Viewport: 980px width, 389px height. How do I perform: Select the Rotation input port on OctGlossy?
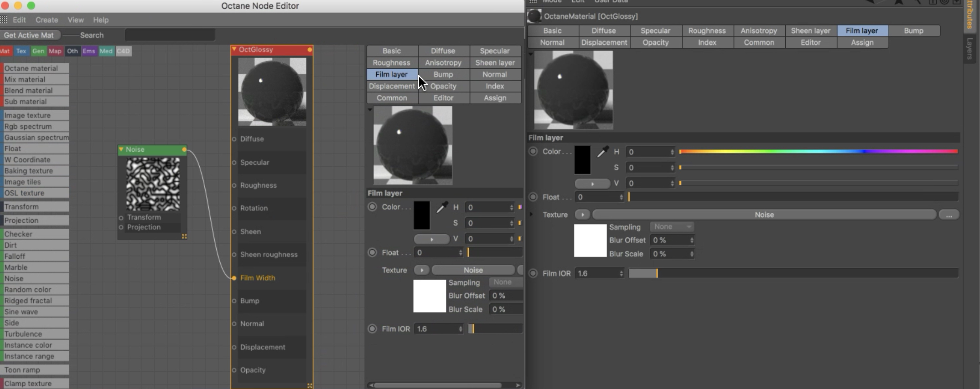pos(234,208)
